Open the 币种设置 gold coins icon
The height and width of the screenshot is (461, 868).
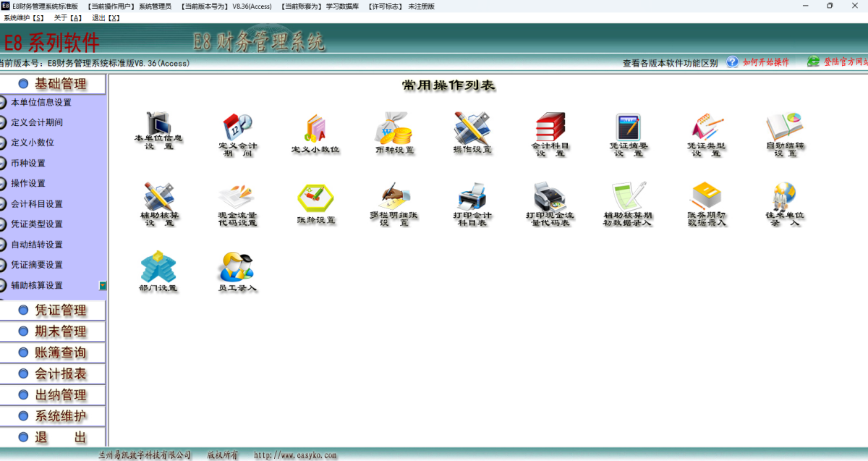coord(394,129)
